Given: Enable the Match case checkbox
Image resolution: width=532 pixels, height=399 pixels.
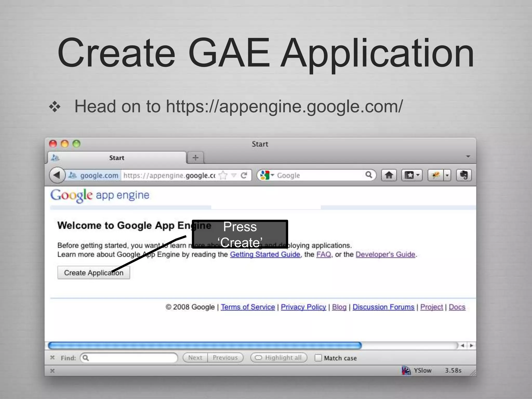Looking at the screenshot, I should click(x=318, y=358).
